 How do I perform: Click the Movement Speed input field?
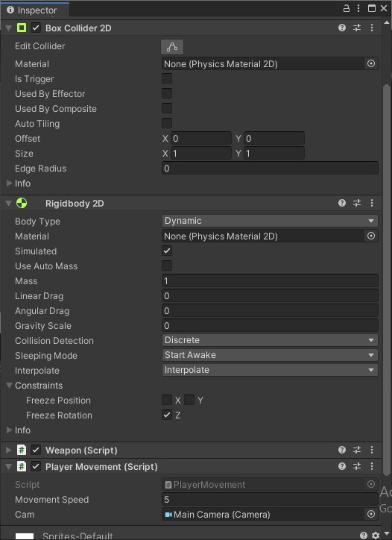click(270, 500)
